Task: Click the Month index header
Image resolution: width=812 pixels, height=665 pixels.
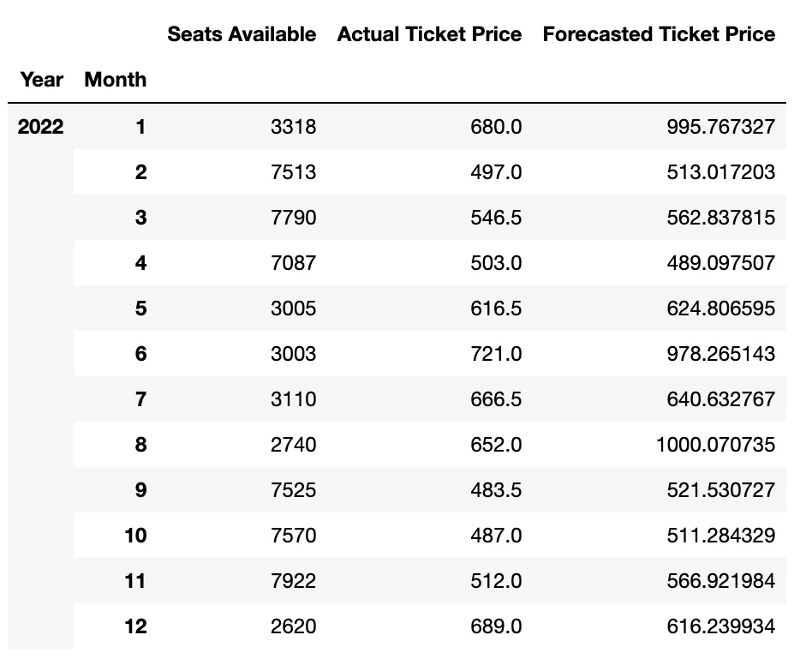Action: pyautogui.click(x=116, y=80)
